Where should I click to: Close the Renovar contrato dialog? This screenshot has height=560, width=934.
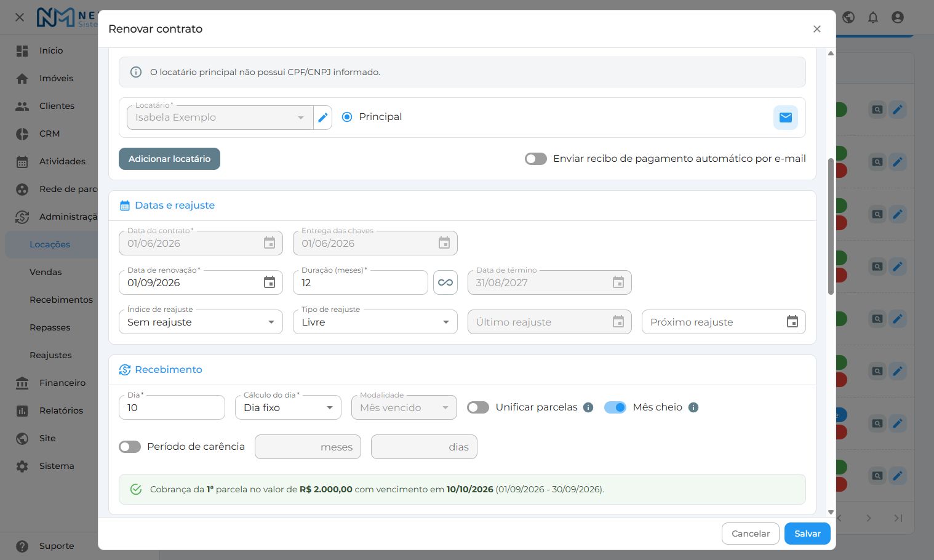point(817,29)
